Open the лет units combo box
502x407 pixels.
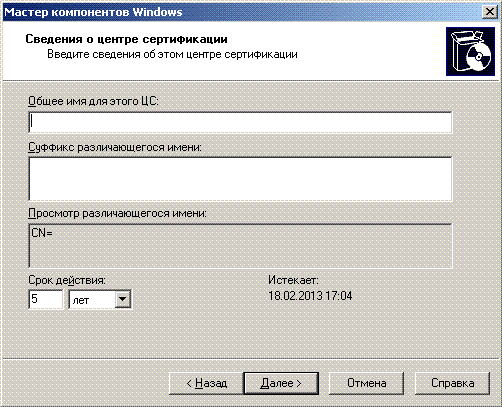[x=100, y=299]
